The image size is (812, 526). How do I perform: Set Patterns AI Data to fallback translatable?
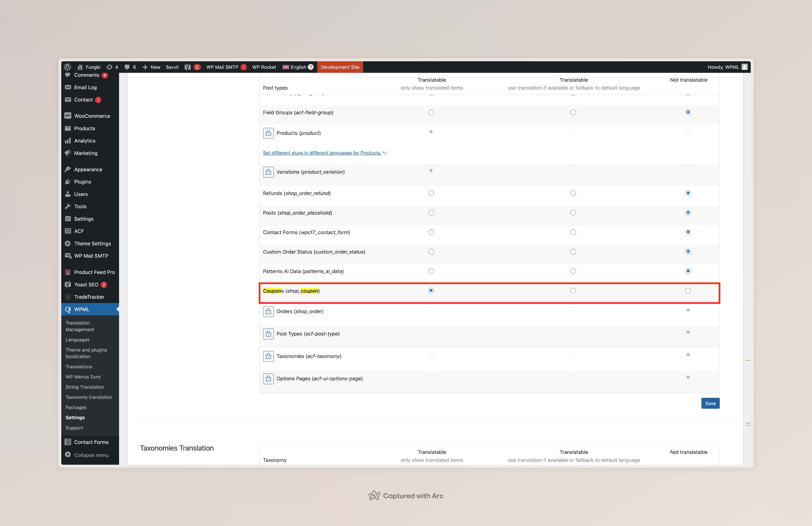tap(573, 271)
